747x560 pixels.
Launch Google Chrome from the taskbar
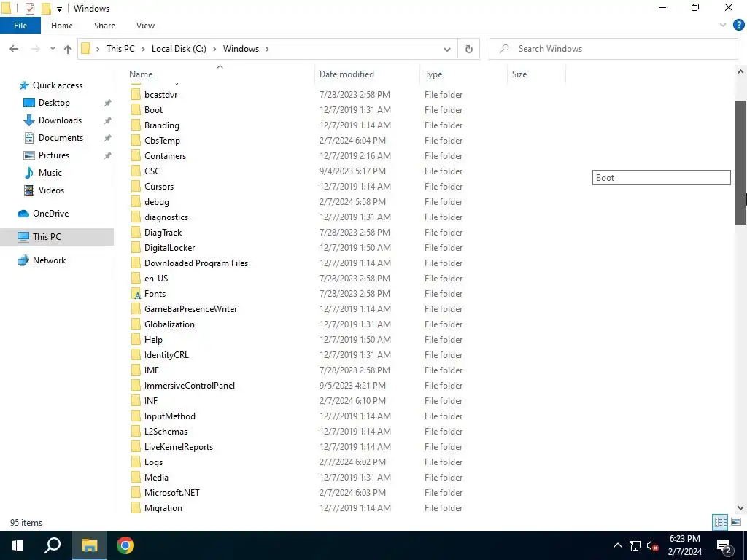coord(125,545)
